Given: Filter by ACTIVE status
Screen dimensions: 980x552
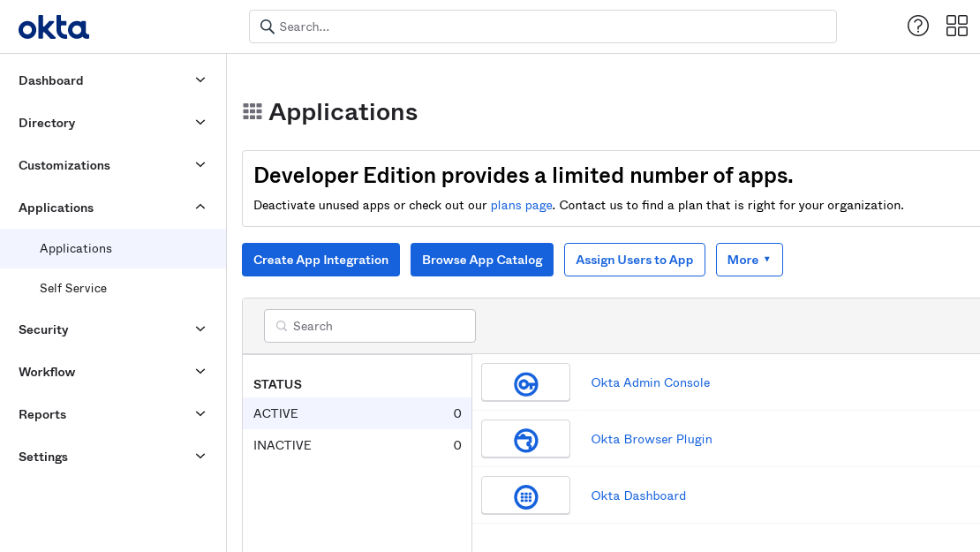Looking at the screenshot, I should tap(357, 413).
